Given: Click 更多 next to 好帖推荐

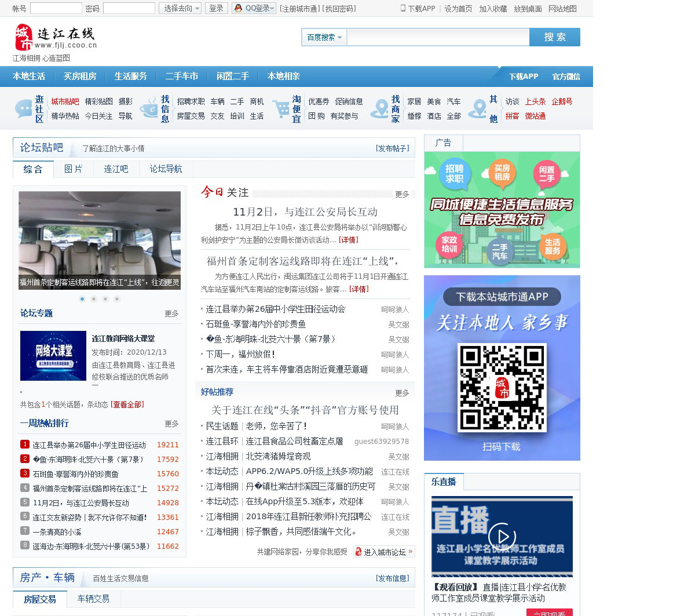Looking at the screenshot, I should click(x=402, y=393).
